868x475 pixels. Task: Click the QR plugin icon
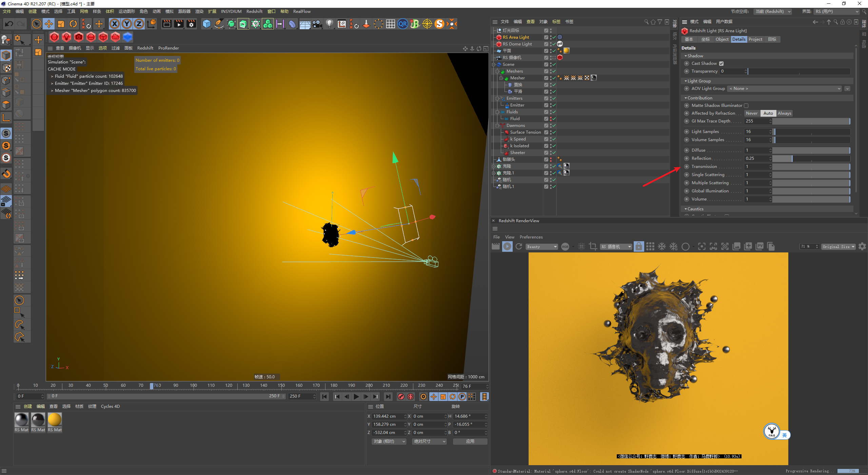coord(402,24)
